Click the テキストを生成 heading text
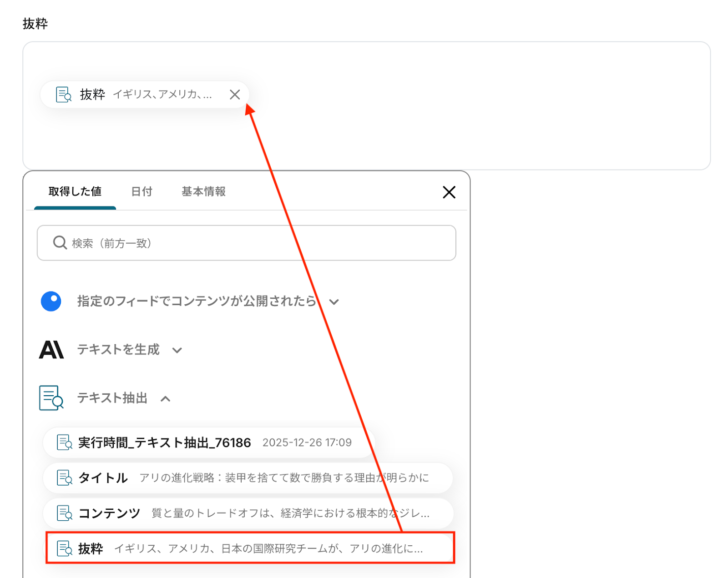The height and width of the screenshot is (578, 728). tap(118, 349)
